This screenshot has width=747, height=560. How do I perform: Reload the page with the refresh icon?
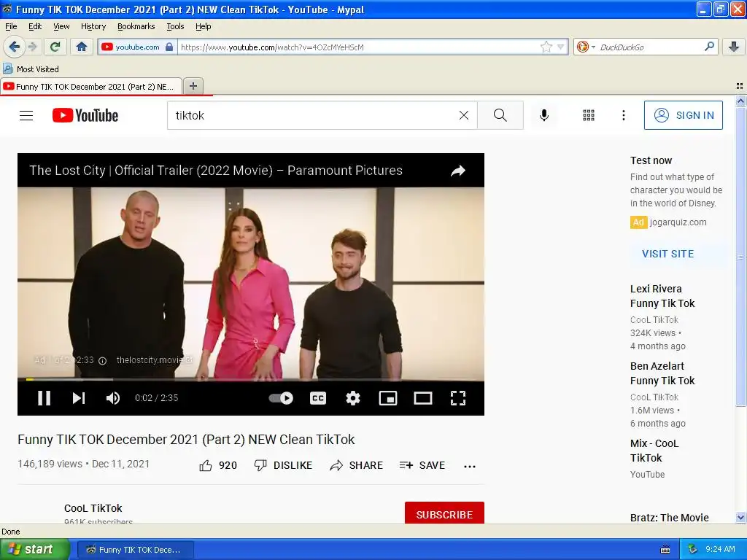[x=55, y=47]
